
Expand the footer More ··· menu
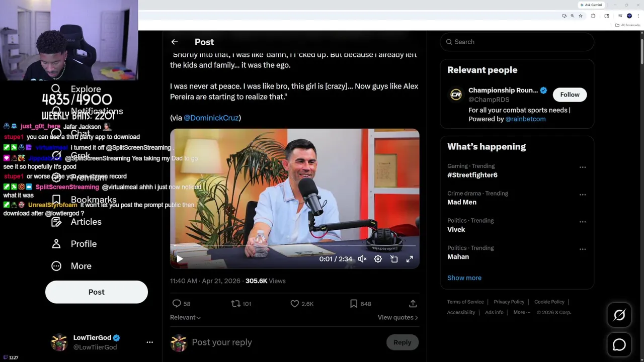[522, 312]
